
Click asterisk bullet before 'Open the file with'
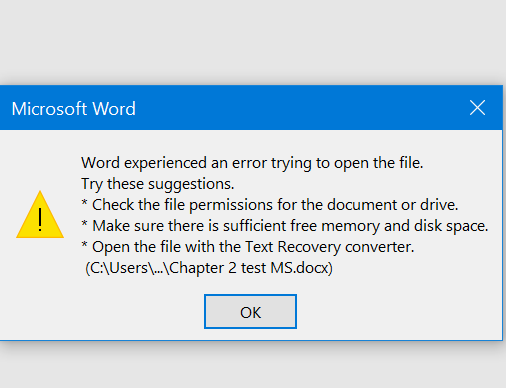pos(84,245)
